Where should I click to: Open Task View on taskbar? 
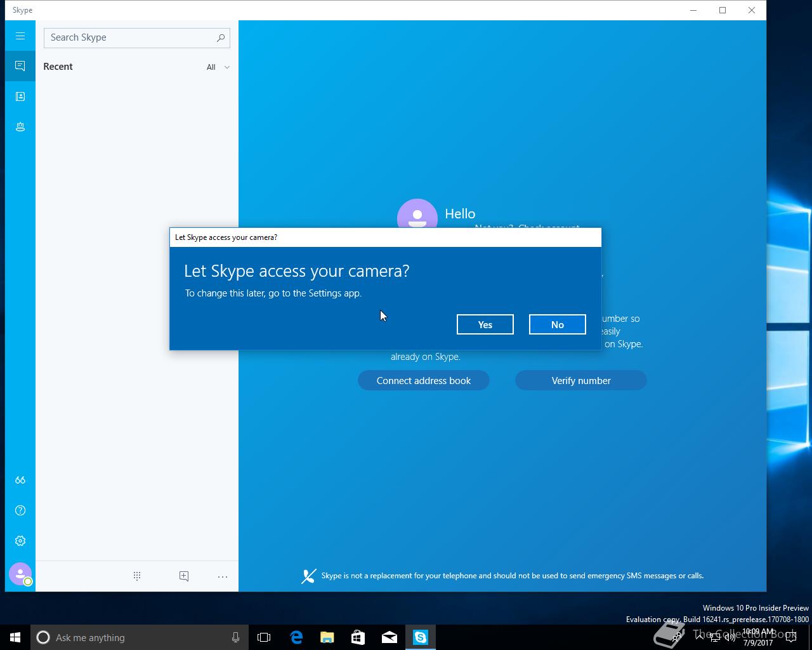pos(264,637)
